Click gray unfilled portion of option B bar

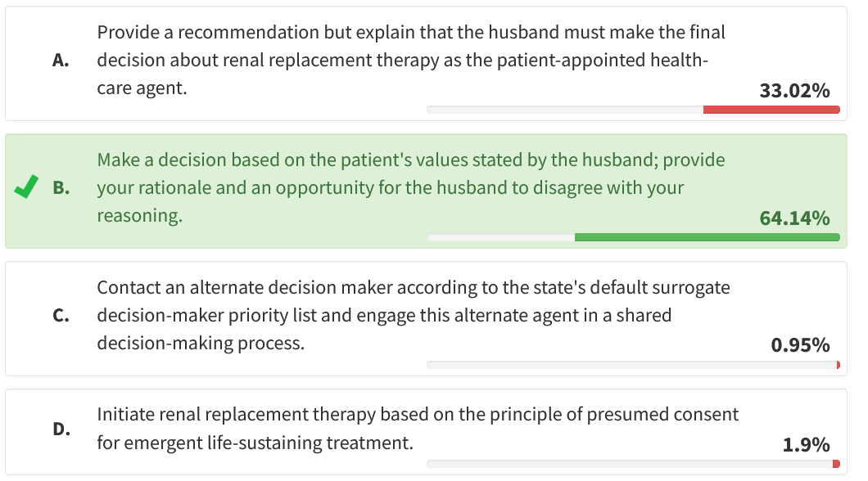tap(500, 237)
